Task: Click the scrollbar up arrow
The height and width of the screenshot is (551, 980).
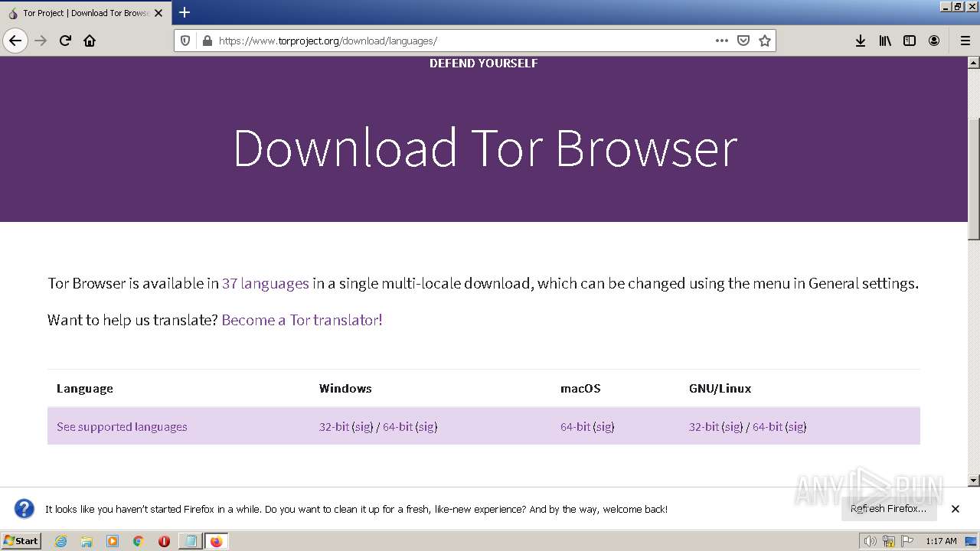Action: click(974, 63)
